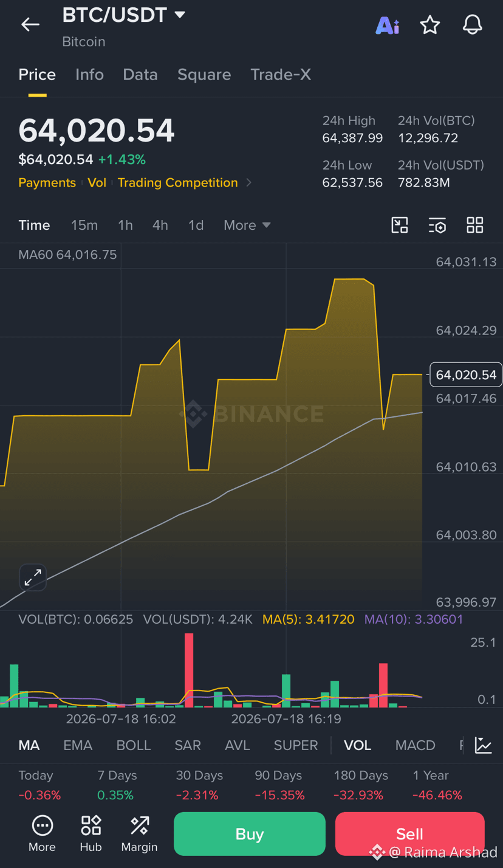
Task: Set a price alert bell
Action: (473, 25)
